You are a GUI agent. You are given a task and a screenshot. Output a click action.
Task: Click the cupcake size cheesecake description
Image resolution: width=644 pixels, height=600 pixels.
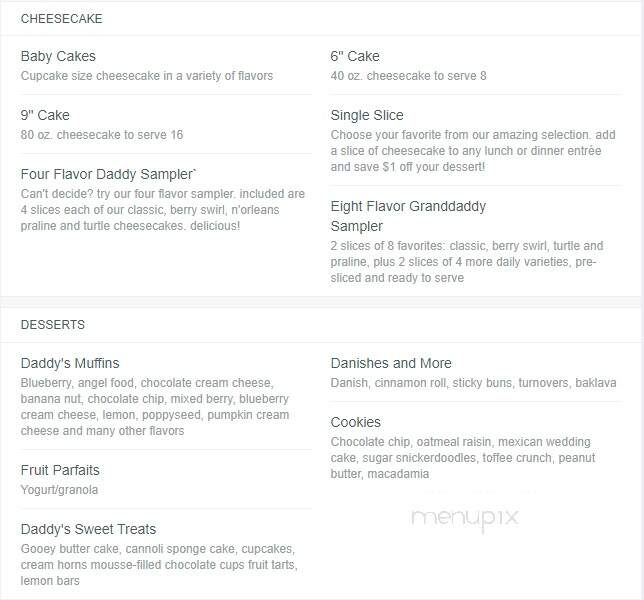coord(147,76)
